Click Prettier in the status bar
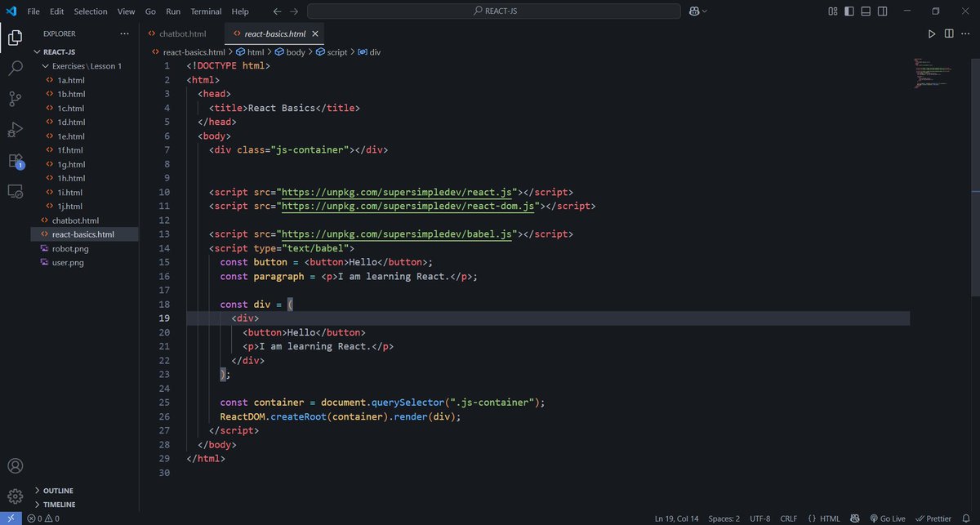This screenshot has height=525, width=980. 933,518
